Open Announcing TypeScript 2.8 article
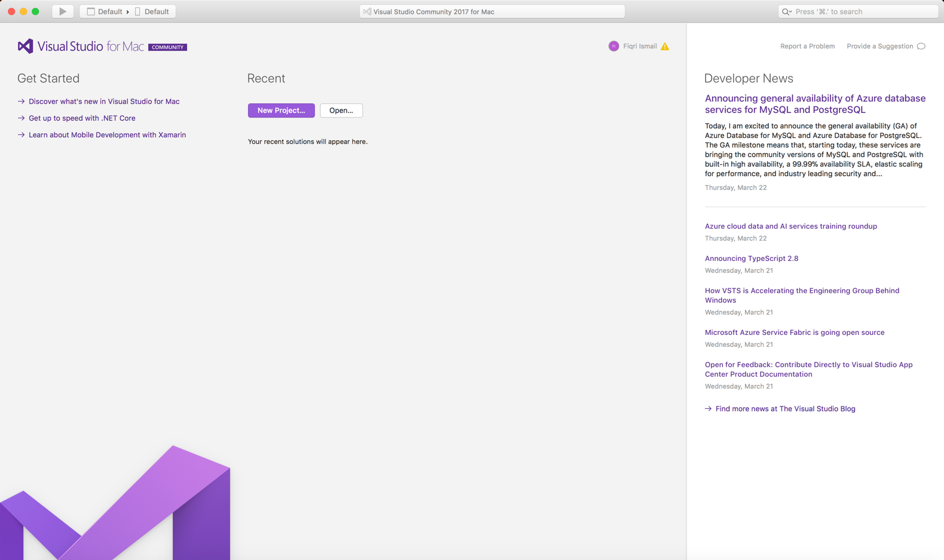 (751, 259)
